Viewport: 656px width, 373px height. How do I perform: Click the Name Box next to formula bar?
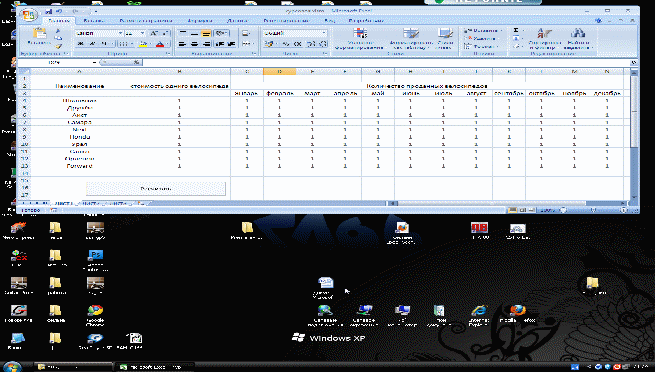coord(57,62)
